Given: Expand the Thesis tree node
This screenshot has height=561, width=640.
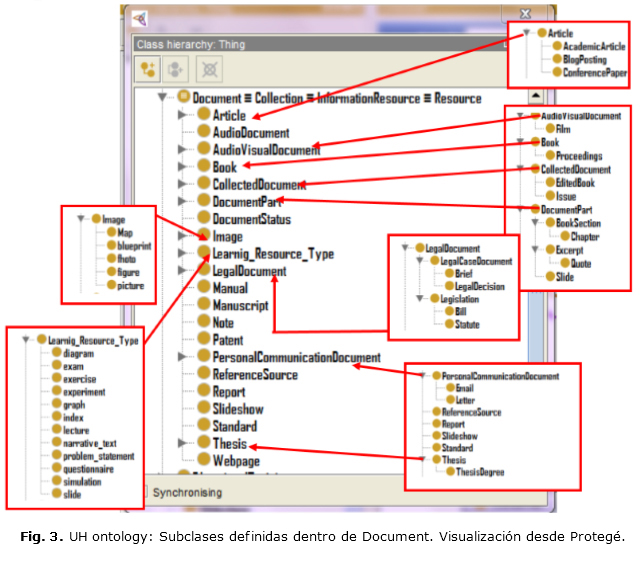Looking at the screenshot, I should click(x=182, y=442).
